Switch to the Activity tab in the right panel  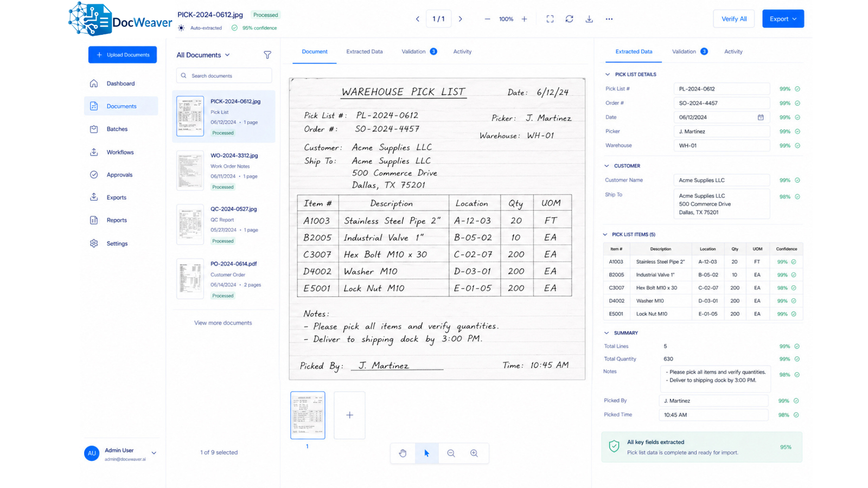tap(733, 52)
